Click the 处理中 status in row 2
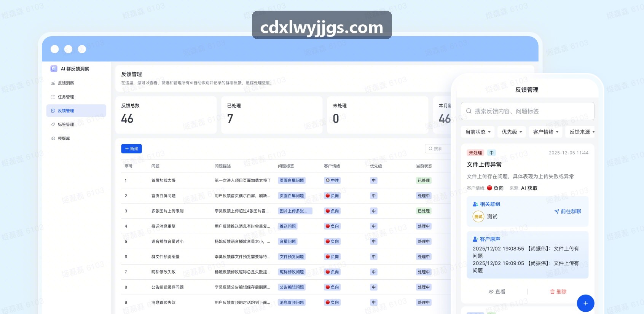The image size is (644, 314). click(x=424, y=196)
